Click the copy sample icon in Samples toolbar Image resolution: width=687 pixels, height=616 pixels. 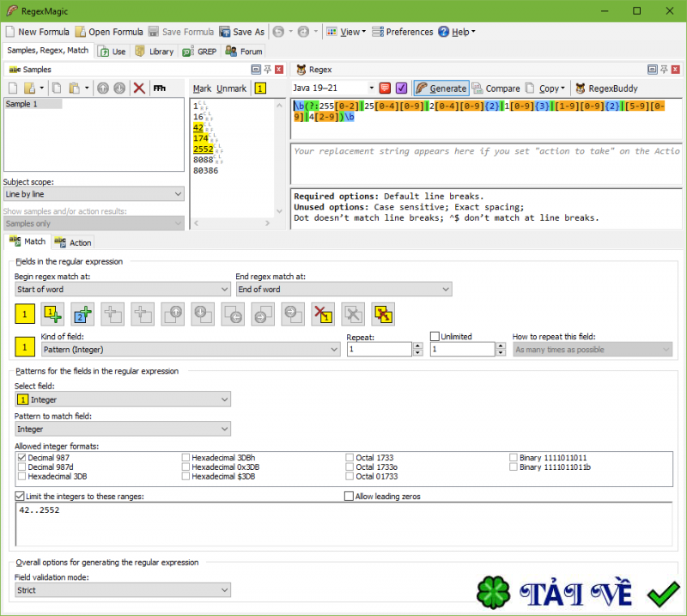coord(57,88)
